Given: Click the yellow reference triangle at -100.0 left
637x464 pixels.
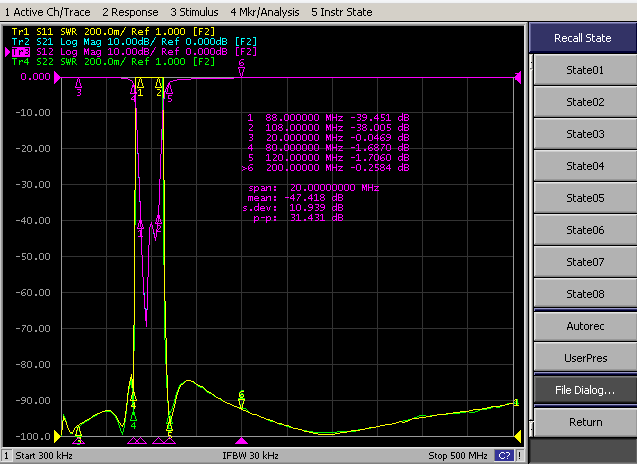Looking at the screenshot, I should pyautogui.click(x=57, y=437).
